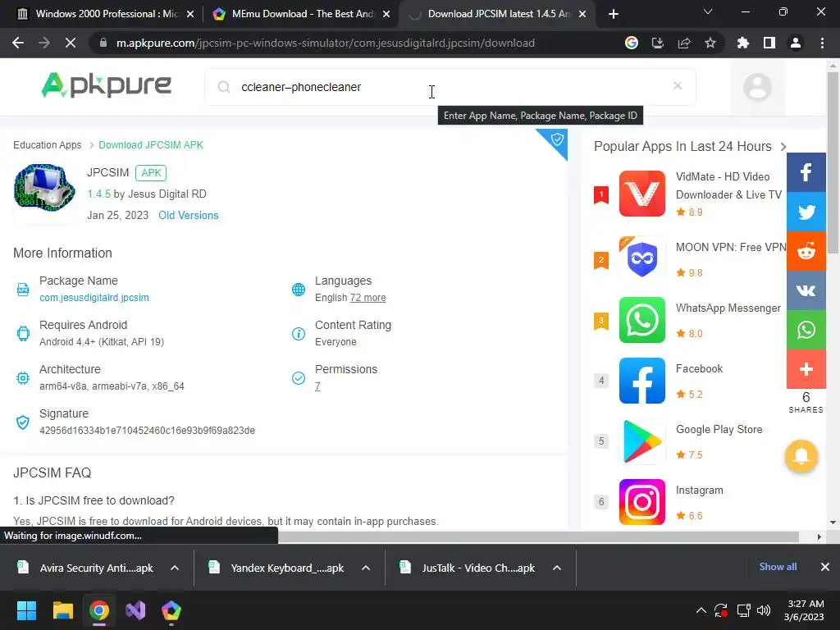
Task: Expand Avira Security download options
Action: click(x=175, y=568)
